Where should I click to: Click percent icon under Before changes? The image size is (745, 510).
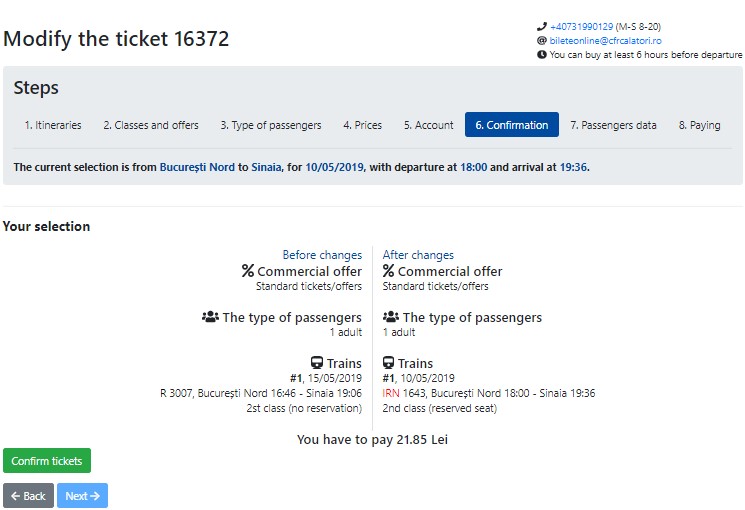(248, 271)
